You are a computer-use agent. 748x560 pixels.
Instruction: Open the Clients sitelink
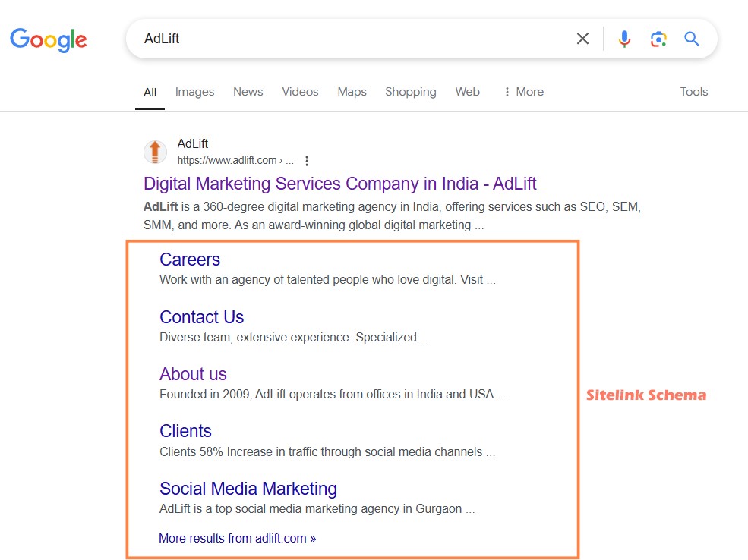(185, 431)
